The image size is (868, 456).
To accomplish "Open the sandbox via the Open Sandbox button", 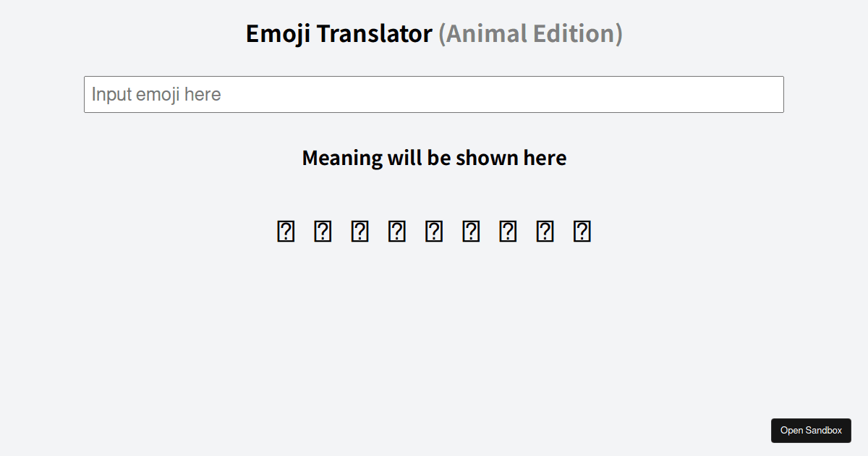I will pos(811,430).
